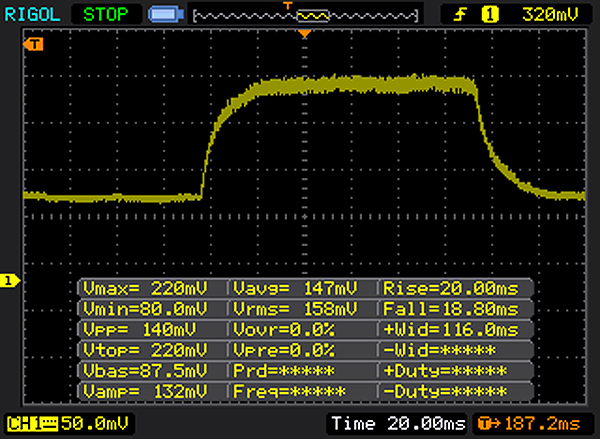This screenshot has width=600, height=439.
Task: Click the Time 20.00ms timebase readout
Action: [398, 424]
